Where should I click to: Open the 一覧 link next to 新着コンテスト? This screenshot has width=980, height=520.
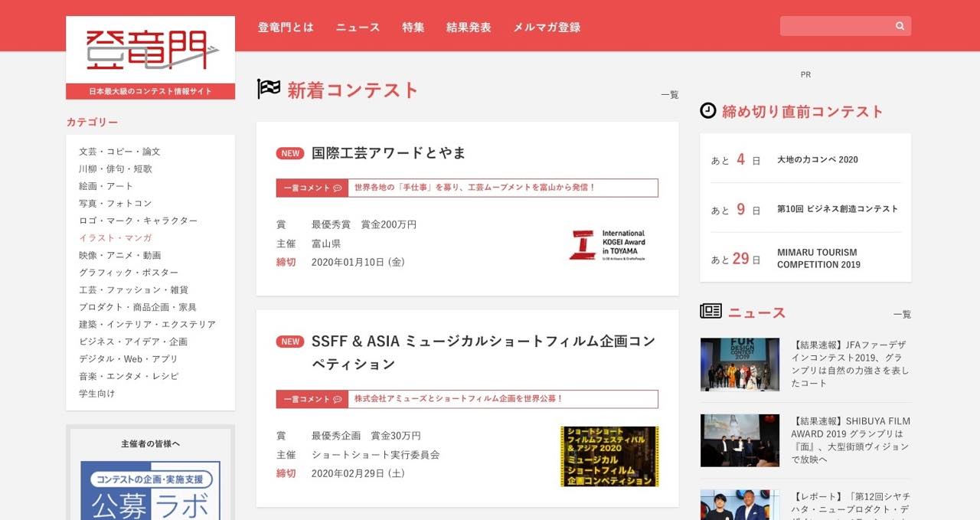pyautogui.click(x=669, y=94)
